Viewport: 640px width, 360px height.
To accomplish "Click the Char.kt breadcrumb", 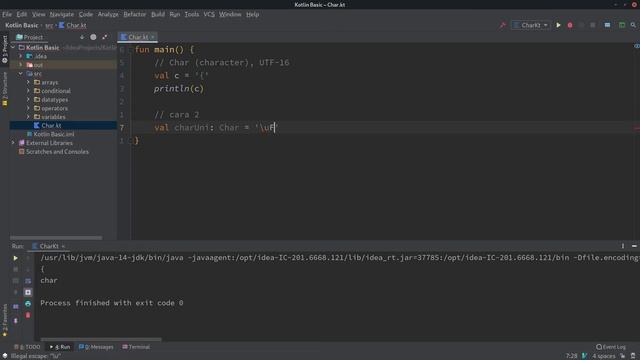I will [73, 25].
